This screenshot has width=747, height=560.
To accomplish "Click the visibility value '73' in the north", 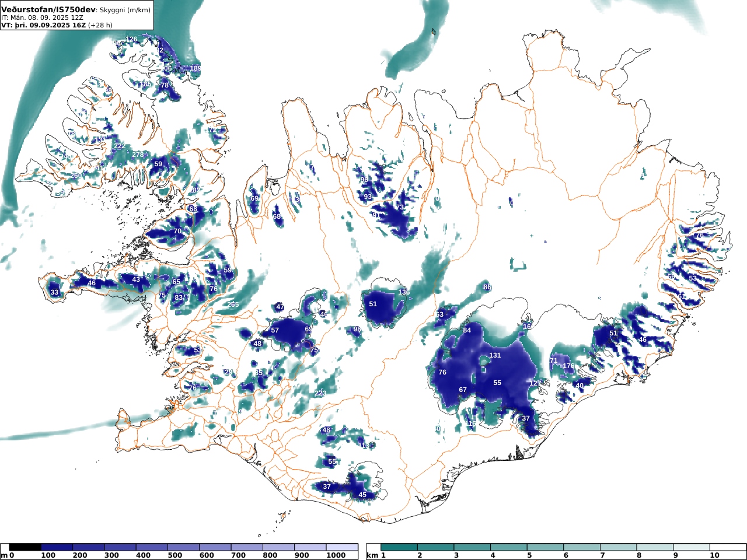I will pyautogui.click(x=400, y=208).
